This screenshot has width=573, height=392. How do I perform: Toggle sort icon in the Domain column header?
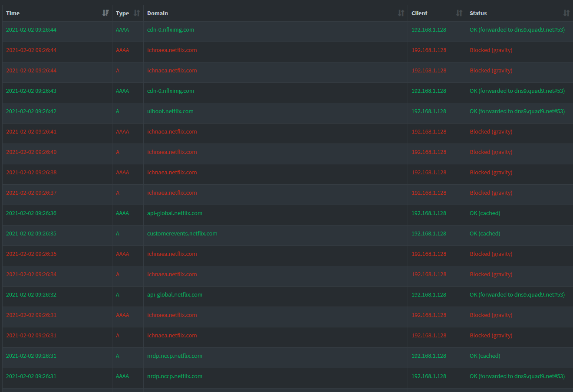tap(401, 13)
